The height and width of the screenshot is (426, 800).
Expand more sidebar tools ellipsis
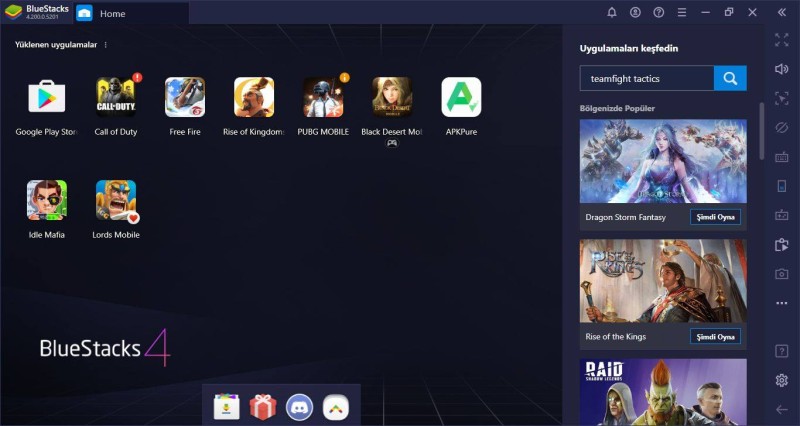782,303
